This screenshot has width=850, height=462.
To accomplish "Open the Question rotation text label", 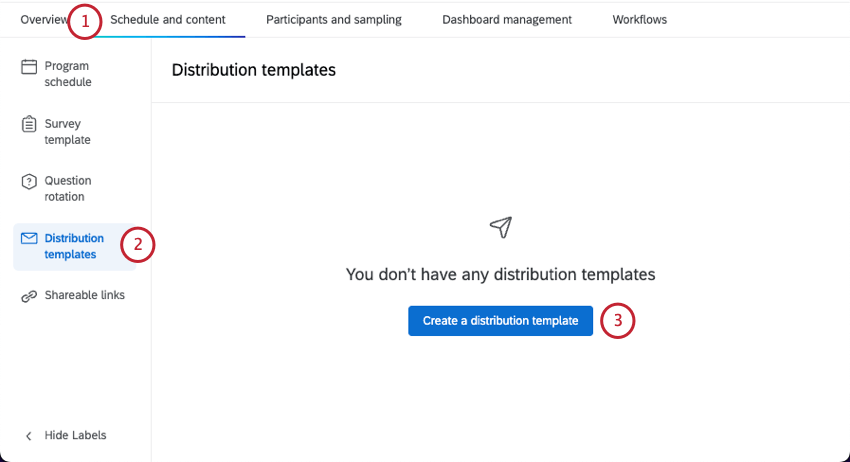I will point(68,189).
